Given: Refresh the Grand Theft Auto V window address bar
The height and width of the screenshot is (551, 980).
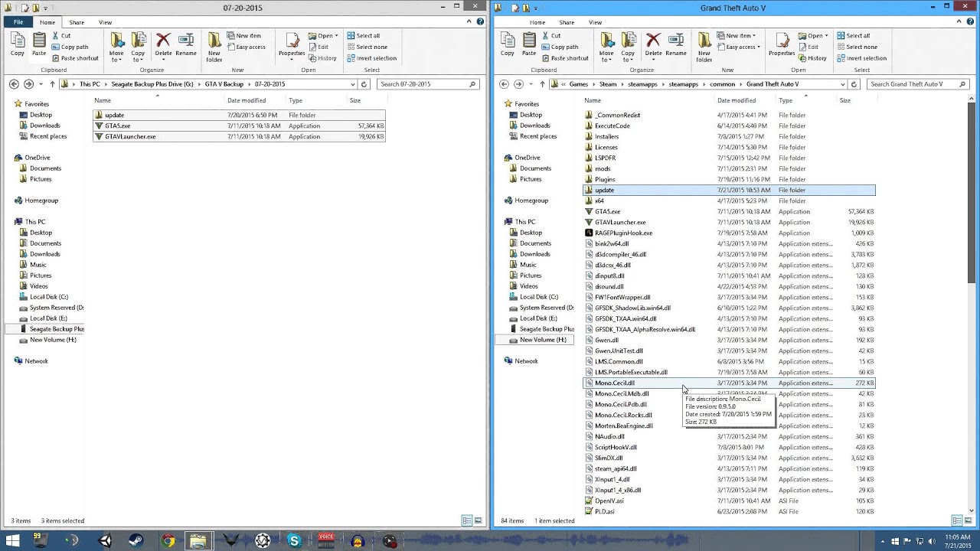Looking at the screenshot, I should (x=854, y=84).
